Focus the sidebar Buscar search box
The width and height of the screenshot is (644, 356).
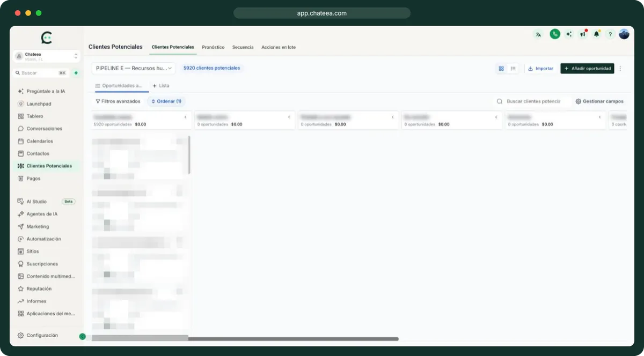(41, 73)
